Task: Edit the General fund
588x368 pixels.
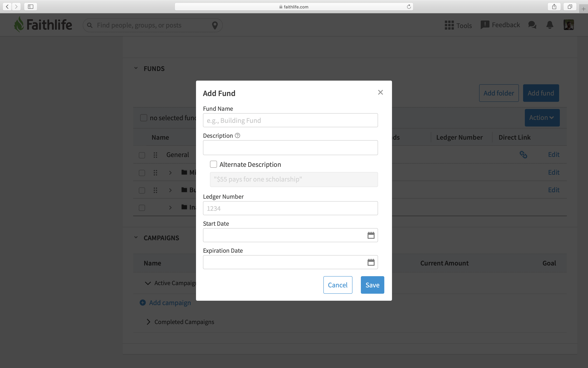Action: (x=554, y=155)
